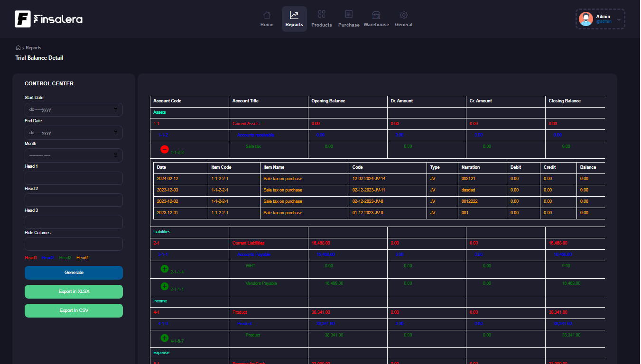This screenshot has height=364, width=641.
Task: Focus the Month field
Action: [74, 155]
